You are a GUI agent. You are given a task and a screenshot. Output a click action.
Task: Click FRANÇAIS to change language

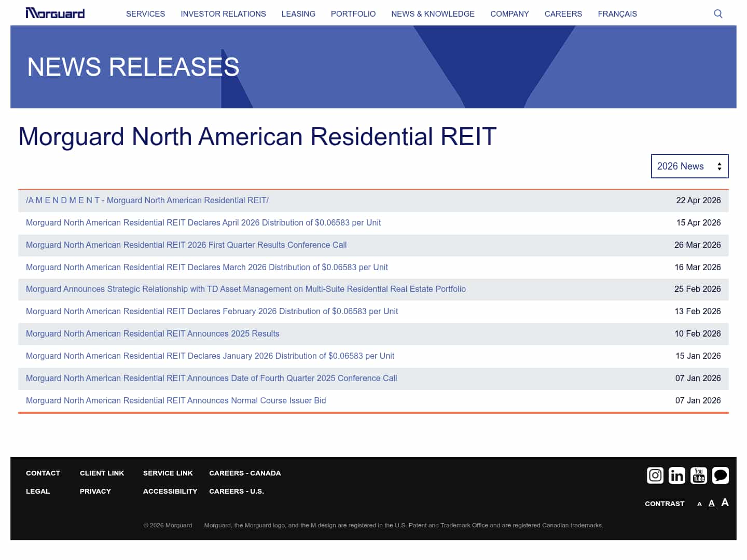point(617,14)
